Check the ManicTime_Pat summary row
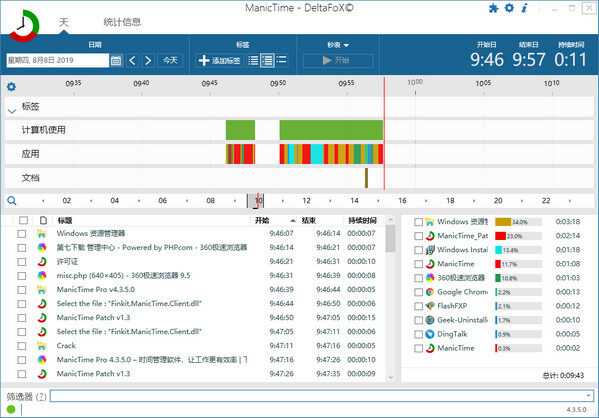 (419, 236)
